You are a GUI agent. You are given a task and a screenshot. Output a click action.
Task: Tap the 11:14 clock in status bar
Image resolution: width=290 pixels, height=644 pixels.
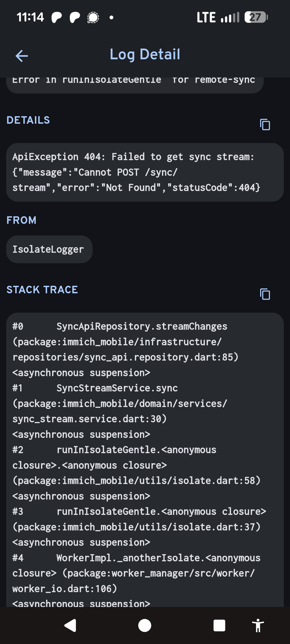coord(30,17)
